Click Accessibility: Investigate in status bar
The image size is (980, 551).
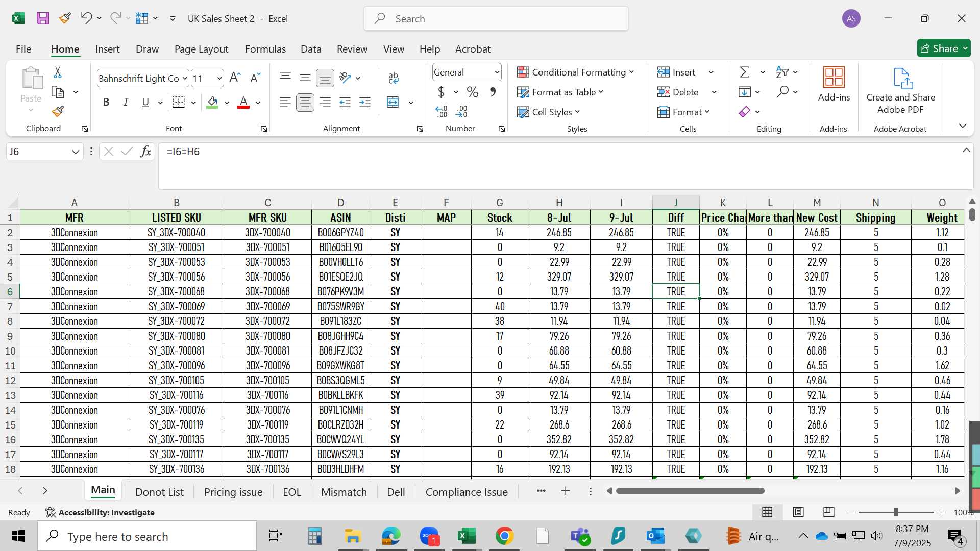pyautogui.click(x=100, y=512)
